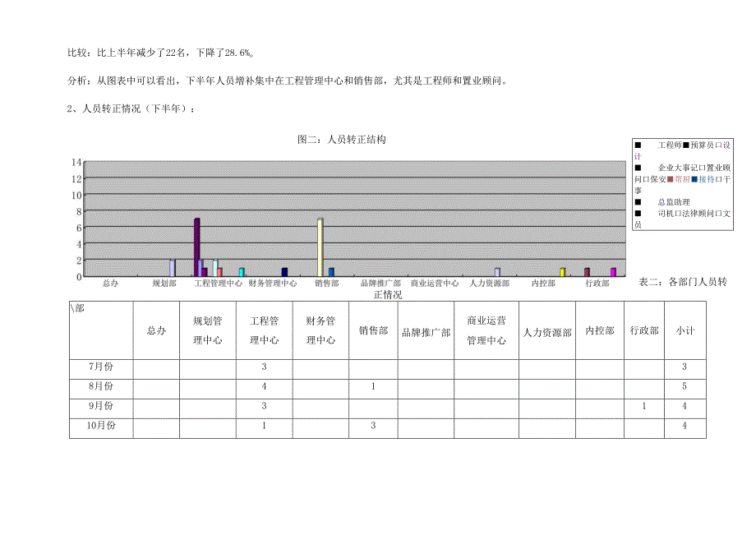Select the '10月份' row label
The height and width of the screenshot is (535, 756).
click(101, 426)
